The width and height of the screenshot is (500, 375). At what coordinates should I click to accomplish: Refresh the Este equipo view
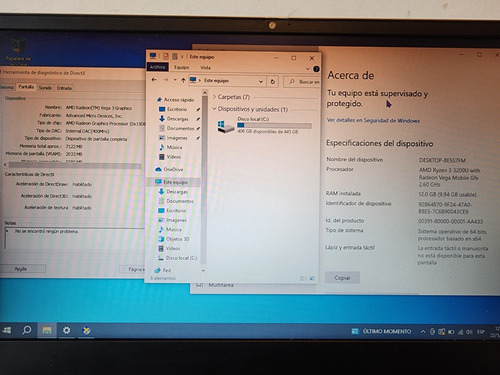tap(273, 81)
